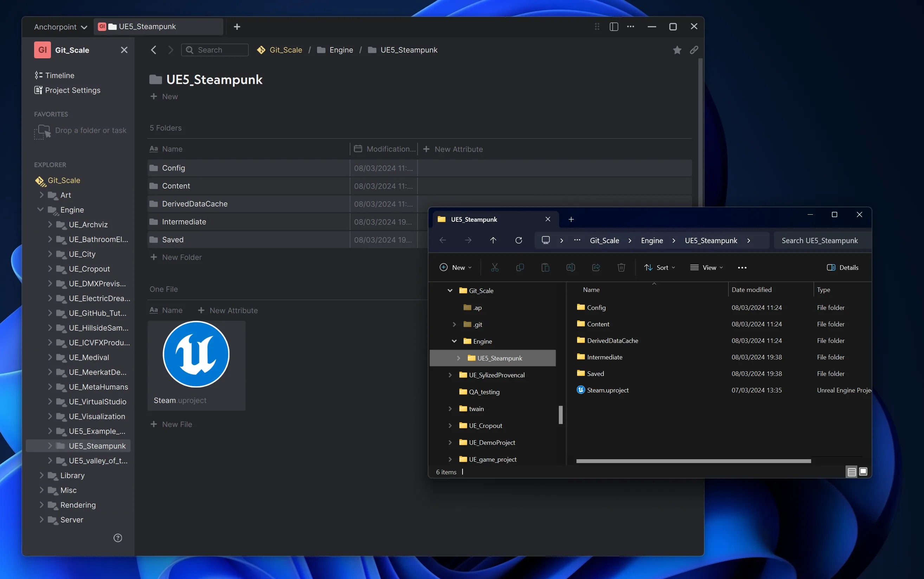Navigate back in Anchorpoint browser
The height and width of the screenshot is (579, 924).
coord(154,50)
